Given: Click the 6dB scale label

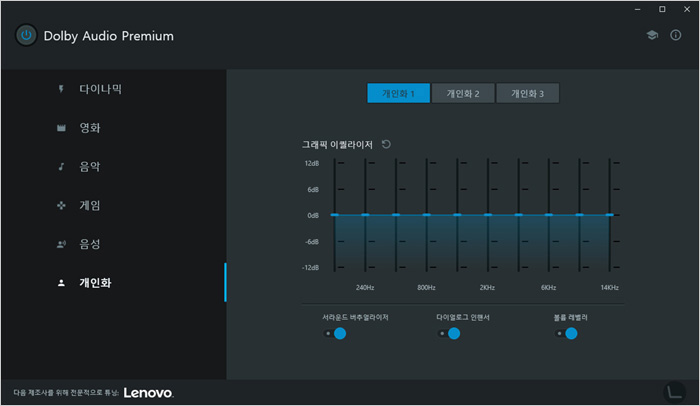Looking at the screenshot, I should point(313,189).
